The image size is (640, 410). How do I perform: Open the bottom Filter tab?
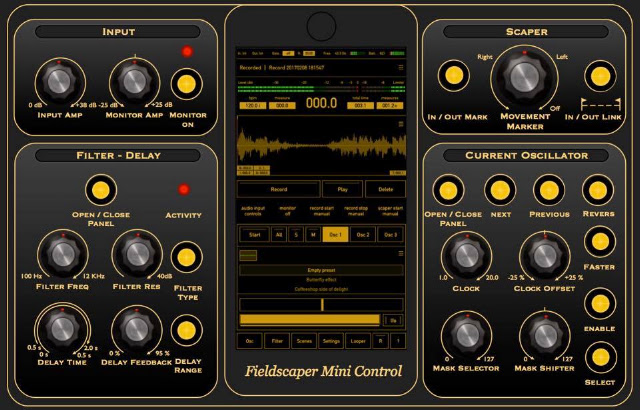pyautogui.click(x=277, y=341)
